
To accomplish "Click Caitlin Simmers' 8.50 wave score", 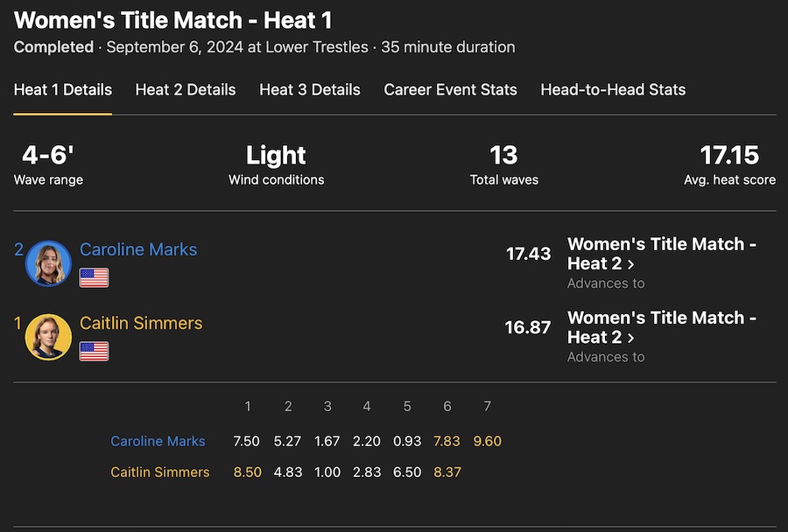I will click(248, 472).
